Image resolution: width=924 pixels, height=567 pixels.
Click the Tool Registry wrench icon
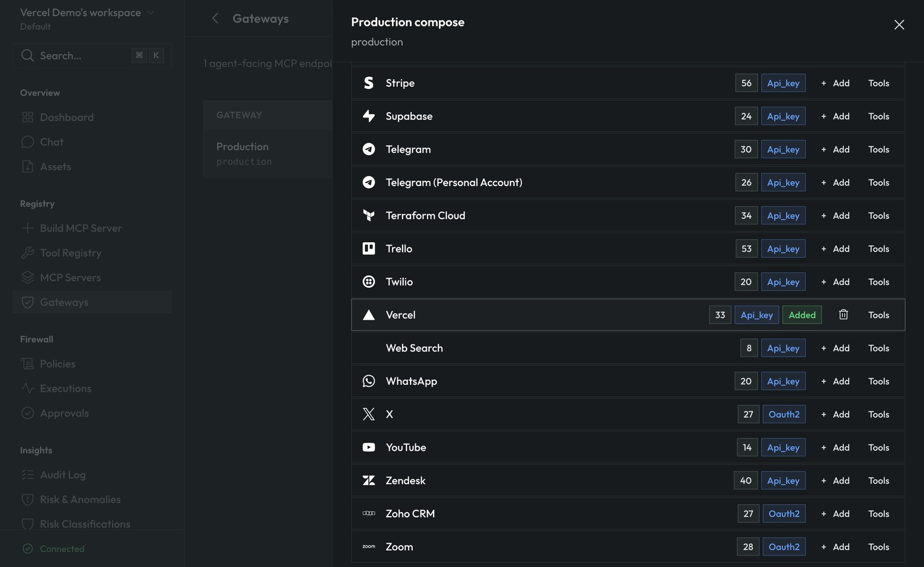(x=27, y=253)
